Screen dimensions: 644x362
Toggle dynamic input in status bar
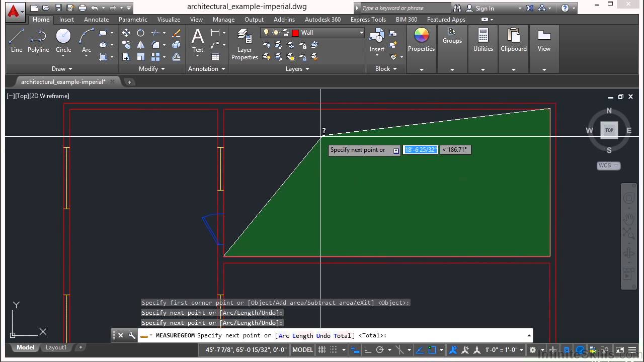[x=355, y=350]
